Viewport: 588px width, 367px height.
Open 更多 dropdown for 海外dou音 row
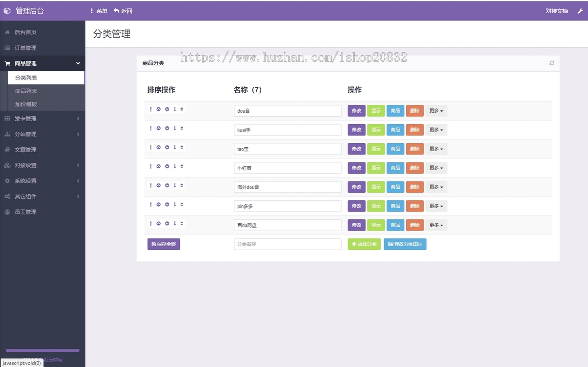click(436, 187)
